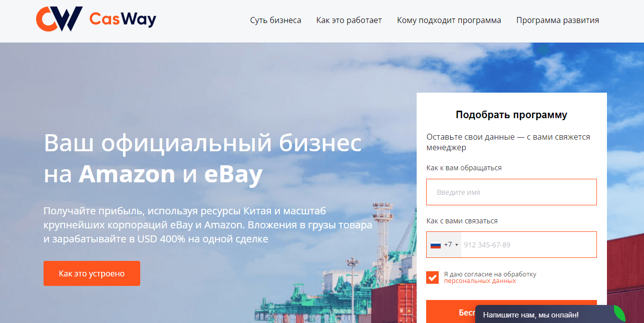The height and width of the screenshot is (323, 644).
Task: Open the 'Суть бизнеса' menu item
Action: pos(275,20)
